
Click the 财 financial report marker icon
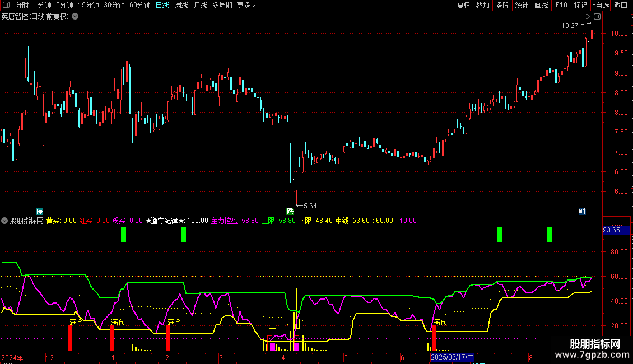click(x=582, y=212)
